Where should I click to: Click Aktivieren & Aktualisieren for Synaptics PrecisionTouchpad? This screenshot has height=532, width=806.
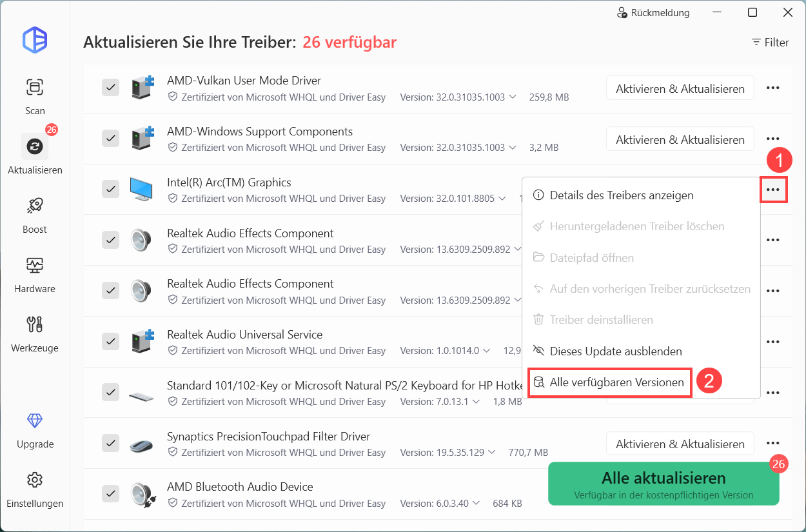(x=680, y=444)
